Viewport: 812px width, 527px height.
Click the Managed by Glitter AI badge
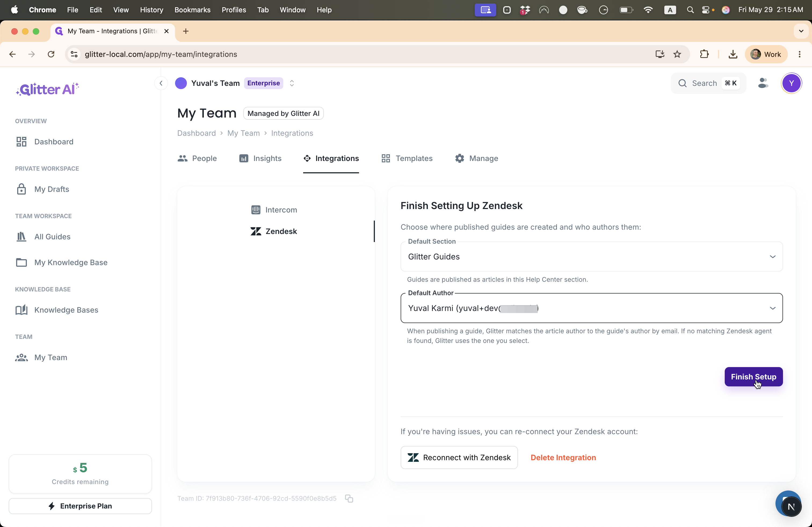pos(284,113)
